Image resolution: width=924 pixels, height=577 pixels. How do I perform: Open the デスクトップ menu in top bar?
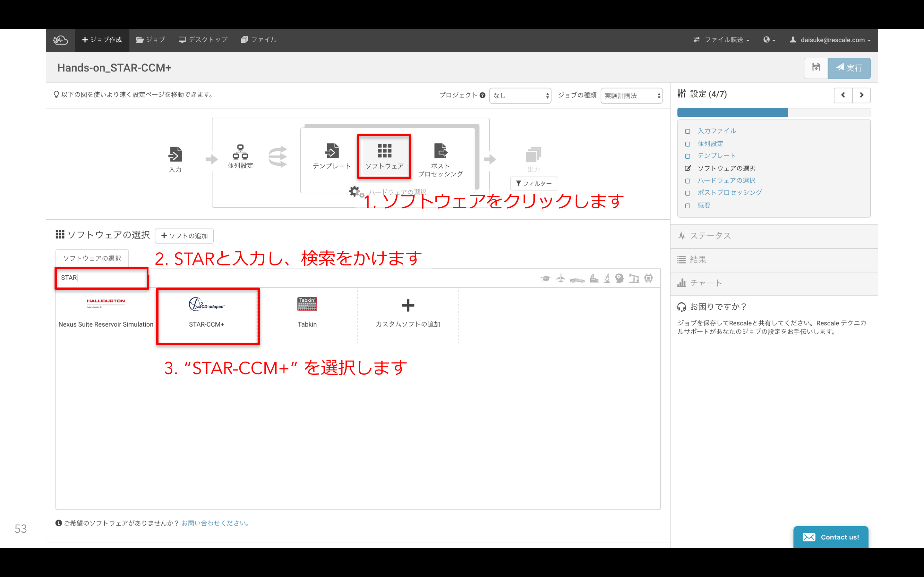click(203, 40)
